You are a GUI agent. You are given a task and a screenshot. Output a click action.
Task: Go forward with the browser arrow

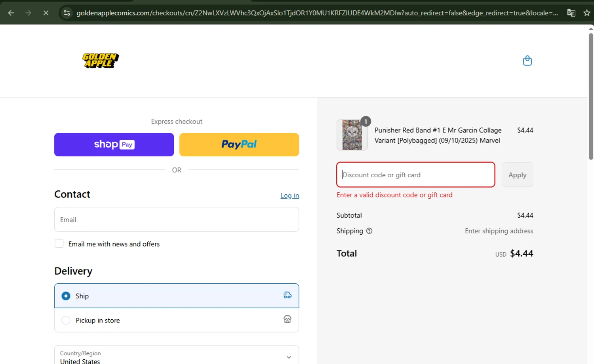[28, 13]
